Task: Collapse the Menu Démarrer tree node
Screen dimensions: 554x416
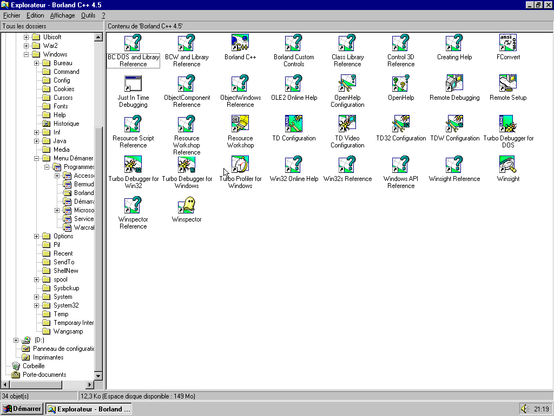Action: pos(36,158)
